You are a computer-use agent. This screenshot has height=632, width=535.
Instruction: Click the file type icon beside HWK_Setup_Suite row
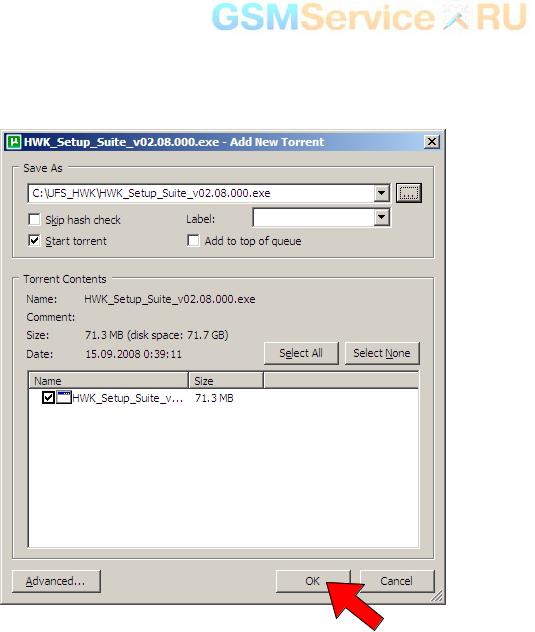click(64, 398)
